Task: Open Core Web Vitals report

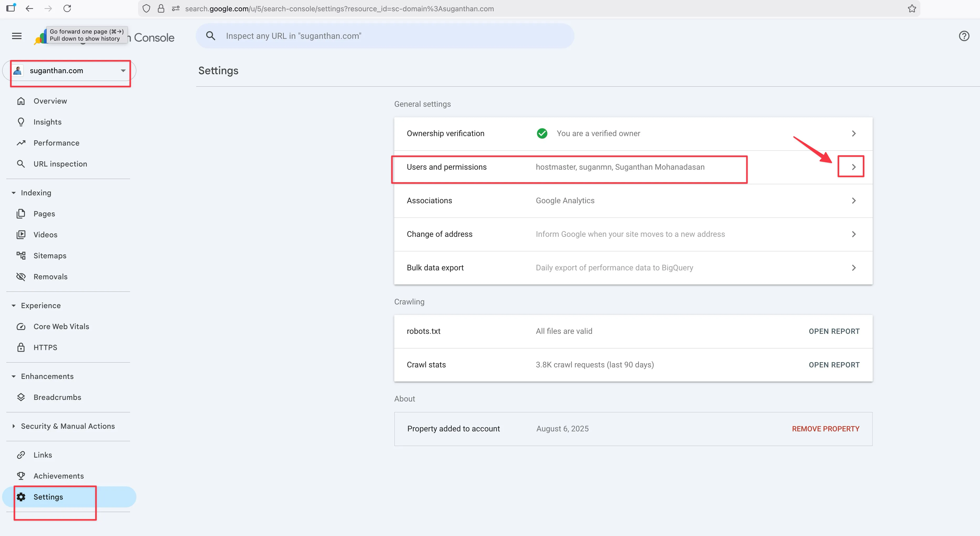Action: point(61,326)
